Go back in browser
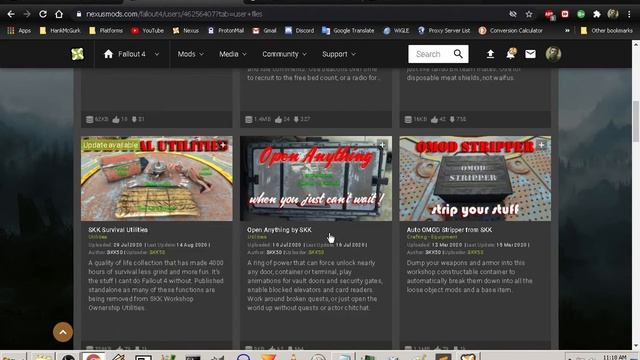 [11, 14]
